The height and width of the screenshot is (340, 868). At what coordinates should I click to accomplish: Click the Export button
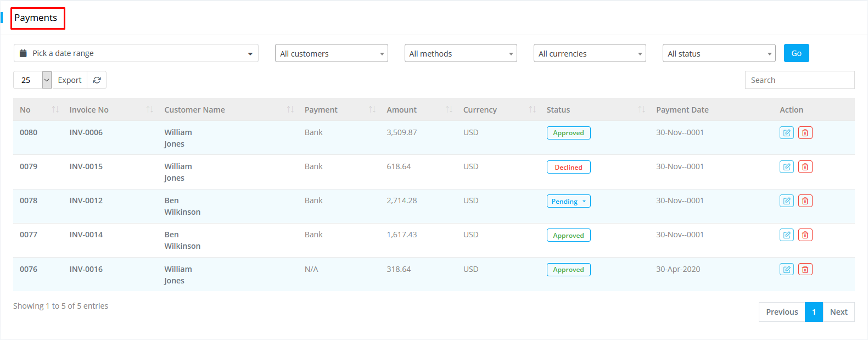[70, 80]
